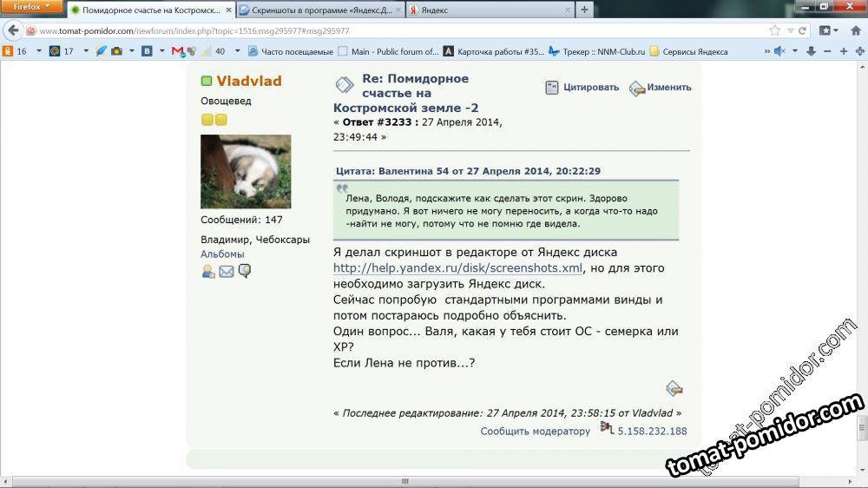Expand the dropdown next to the Gmail counter 40
The width and height of the screenshot is (868, 488).
point(233,51)
